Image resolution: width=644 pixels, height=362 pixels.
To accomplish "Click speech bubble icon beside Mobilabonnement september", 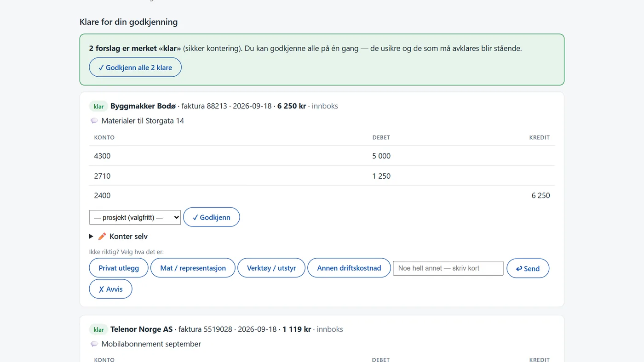I will 94,344.
